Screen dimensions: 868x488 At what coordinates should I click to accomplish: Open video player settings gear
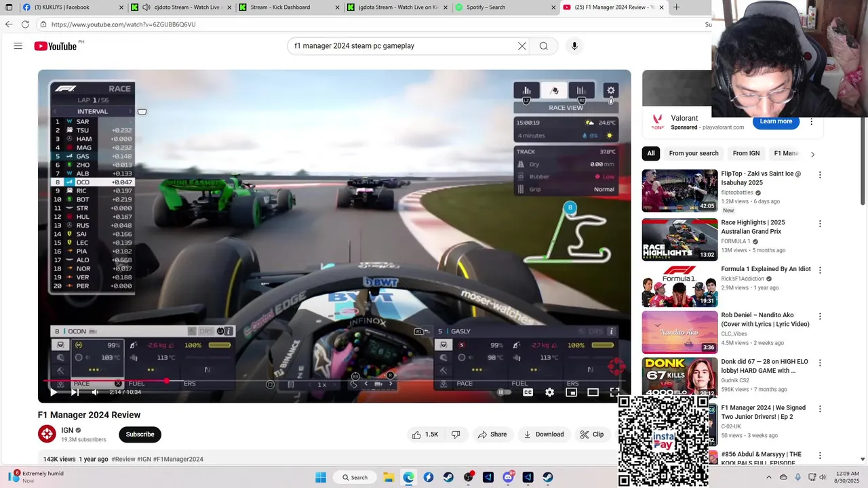pyautogui.click(x=550, y=392)
